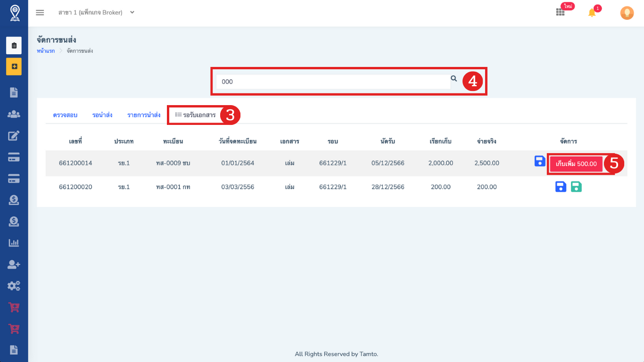Click the upper dollar hand sidebar icon
This screenshot has height=362, width=644.
[14, 200]
